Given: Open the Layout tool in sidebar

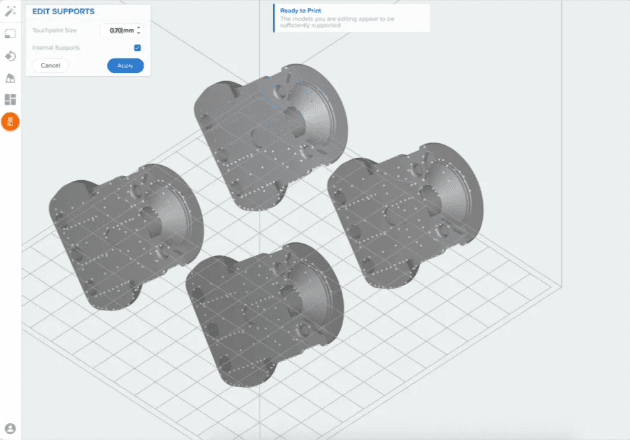Looking at the screenshot, I should (10, 100).
